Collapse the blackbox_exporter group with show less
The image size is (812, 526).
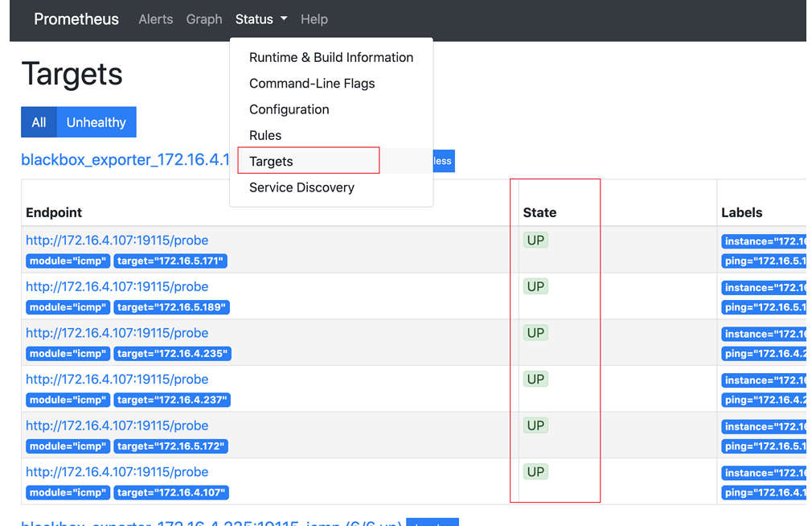coord(444,161)
